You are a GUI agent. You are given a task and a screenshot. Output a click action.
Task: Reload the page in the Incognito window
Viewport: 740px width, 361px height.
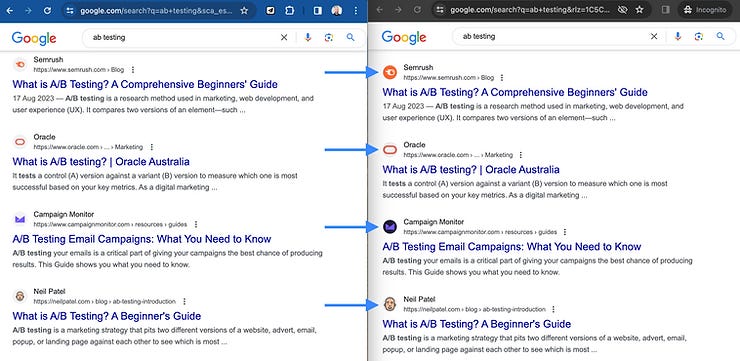pyautogui.click(x=417, y=9)
